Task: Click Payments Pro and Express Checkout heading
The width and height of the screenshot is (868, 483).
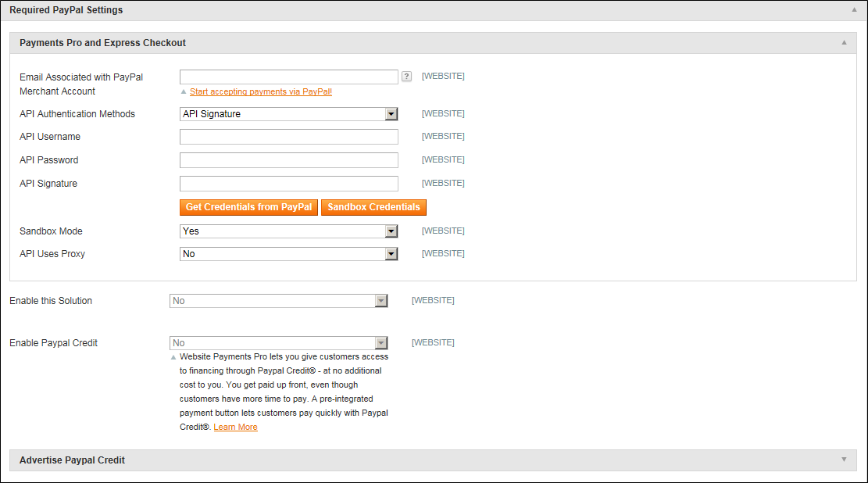Action: tap(102, 43)
